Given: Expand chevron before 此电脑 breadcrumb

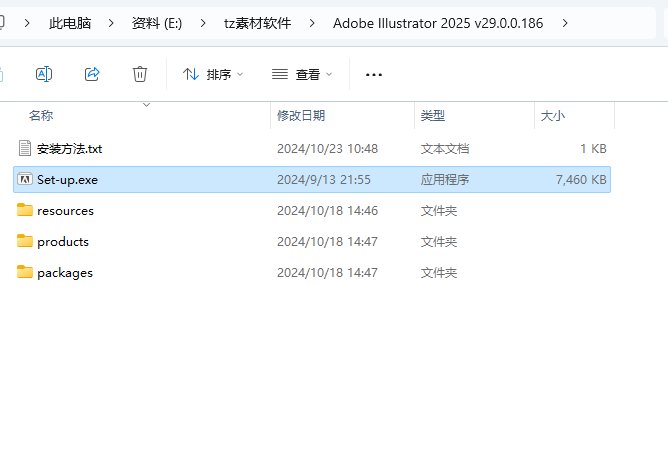Looking at the screenshot, I should [27, 23].
